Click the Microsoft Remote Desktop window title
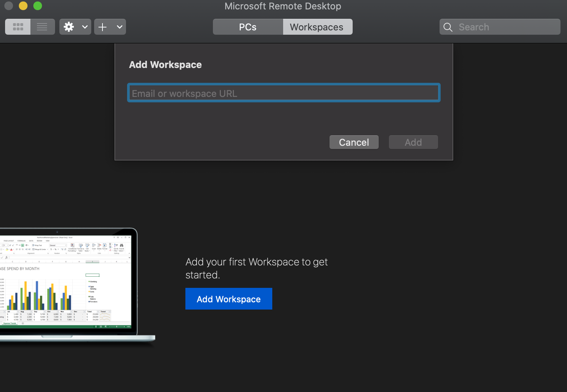Image resolution: width=567 pixels, height=392 pixels. click(283, 6)
